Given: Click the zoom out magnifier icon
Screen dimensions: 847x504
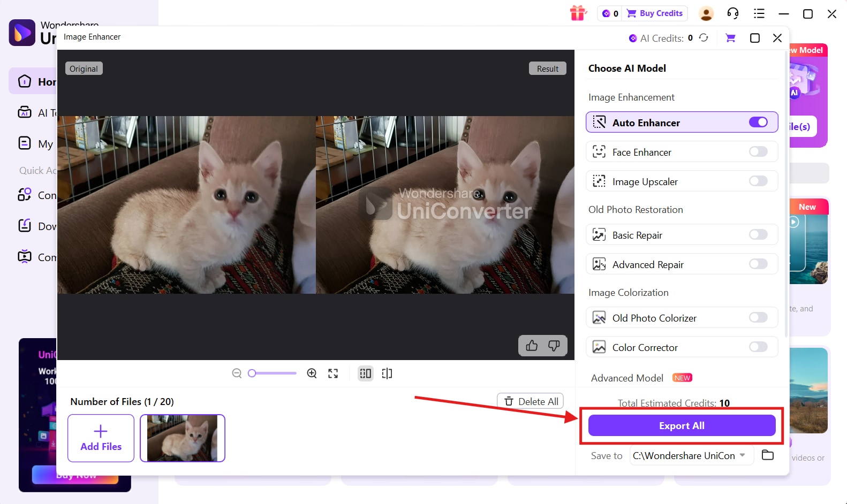Looking at the screenshot, I should click(x=237, y=373).
